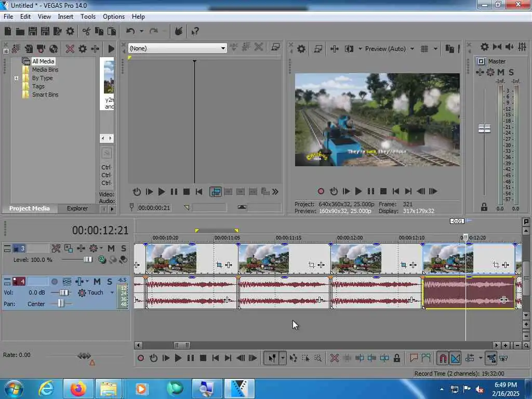Redo the last undone edit
Viewport: 532px width, 399px height.
pyautogui.click(x=154, y=32)
